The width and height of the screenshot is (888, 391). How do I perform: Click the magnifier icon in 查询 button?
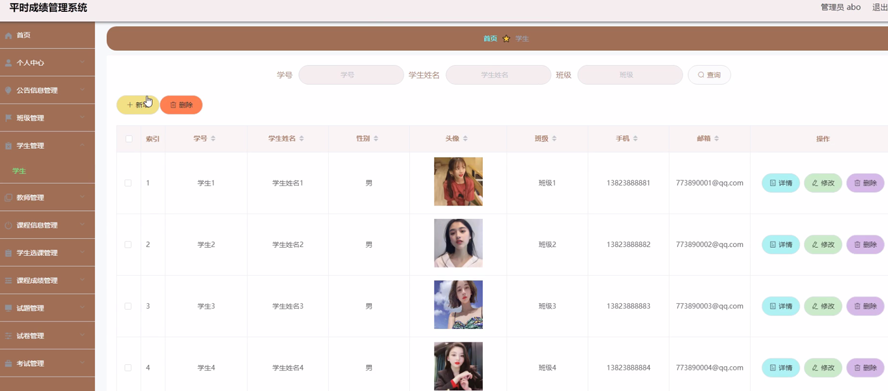(x=701, y=75)
